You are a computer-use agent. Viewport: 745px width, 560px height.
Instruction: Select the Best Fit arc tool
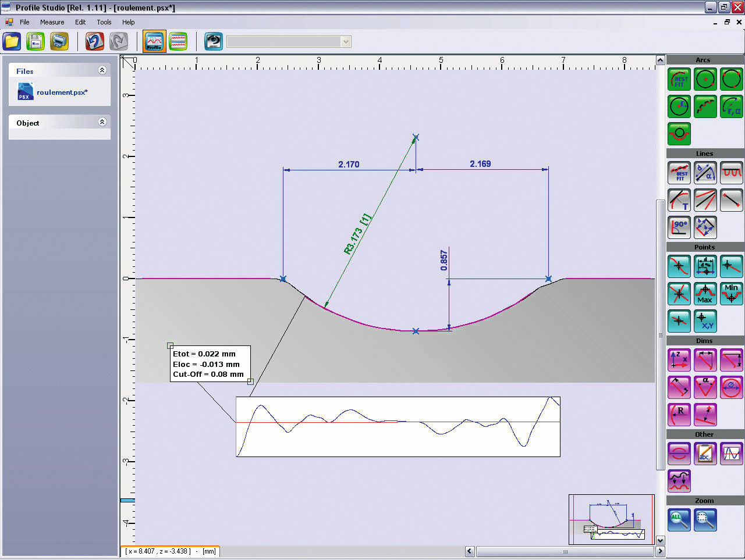point(679,79)
